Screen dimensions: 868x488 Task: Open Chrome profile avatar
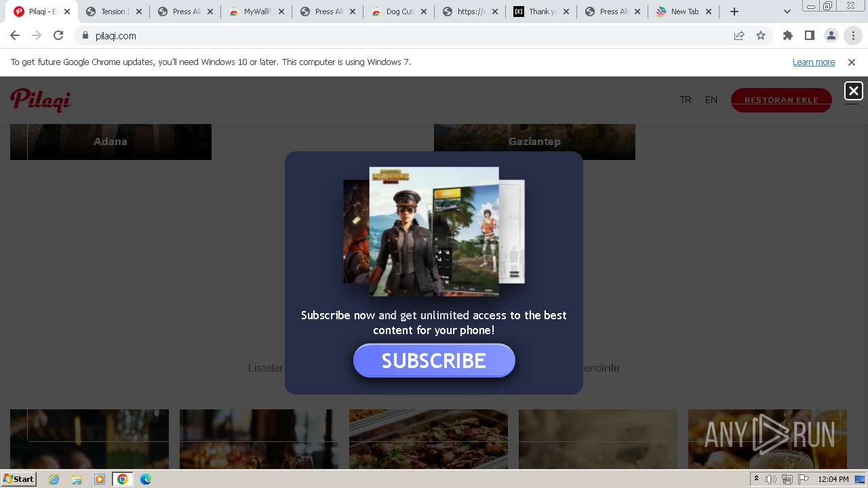831,36
